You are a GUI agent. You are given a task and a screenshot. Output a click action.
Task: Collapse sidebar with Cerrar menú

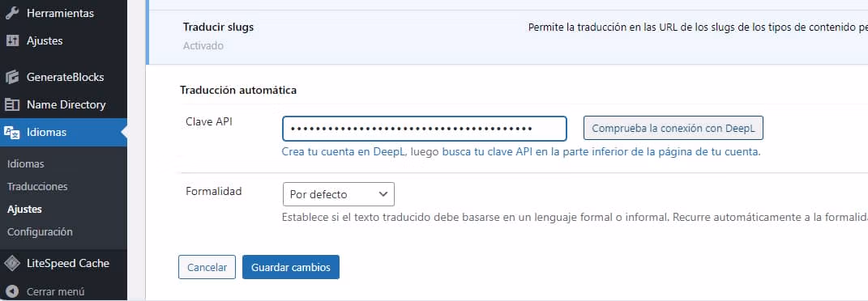(x=55, y=291)
